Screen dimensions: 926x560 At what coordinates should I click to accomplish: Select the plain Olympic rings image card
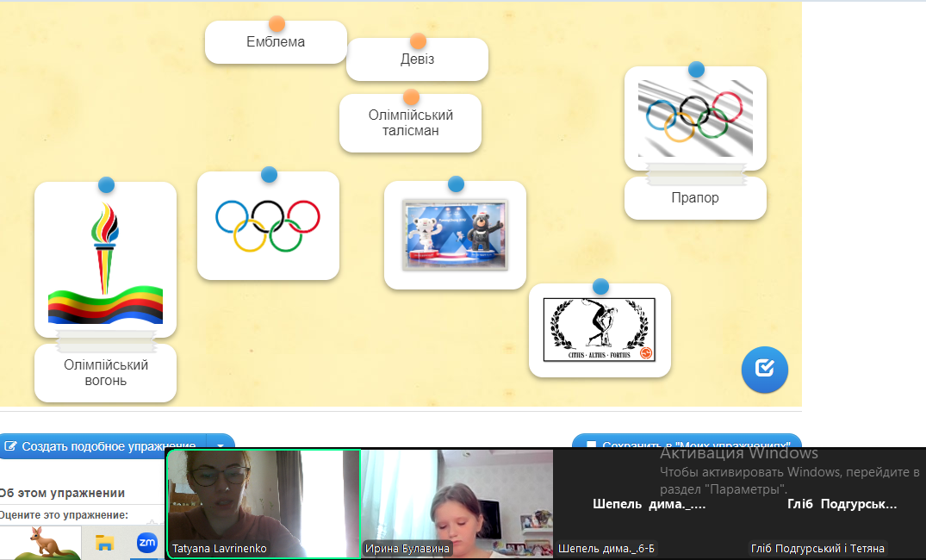[268, 226]
